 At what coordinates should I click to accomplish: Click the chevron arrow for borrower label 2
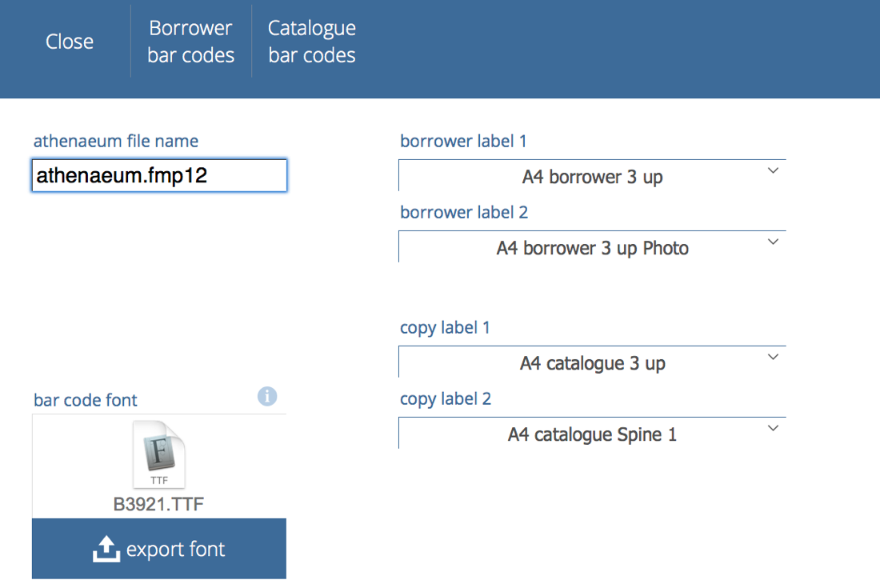[772, 242]
